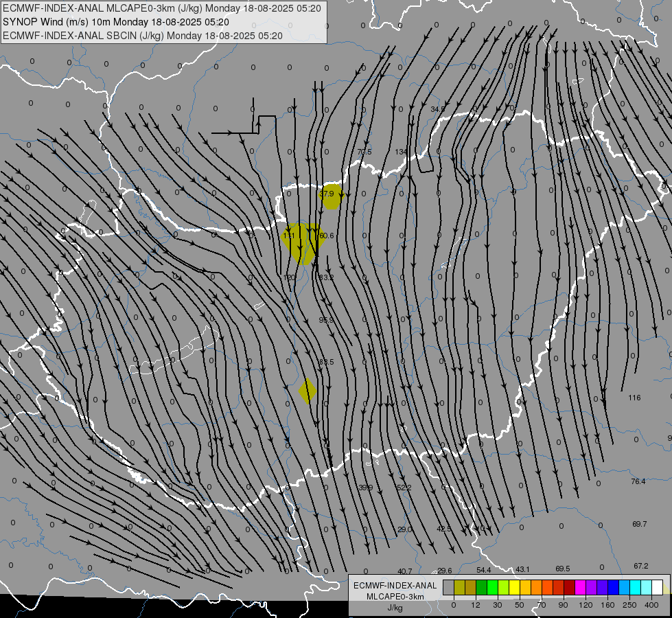The height and width of the screenshot is (618, 672).
Task: Click the map value '69.5'
Action: 563,569
